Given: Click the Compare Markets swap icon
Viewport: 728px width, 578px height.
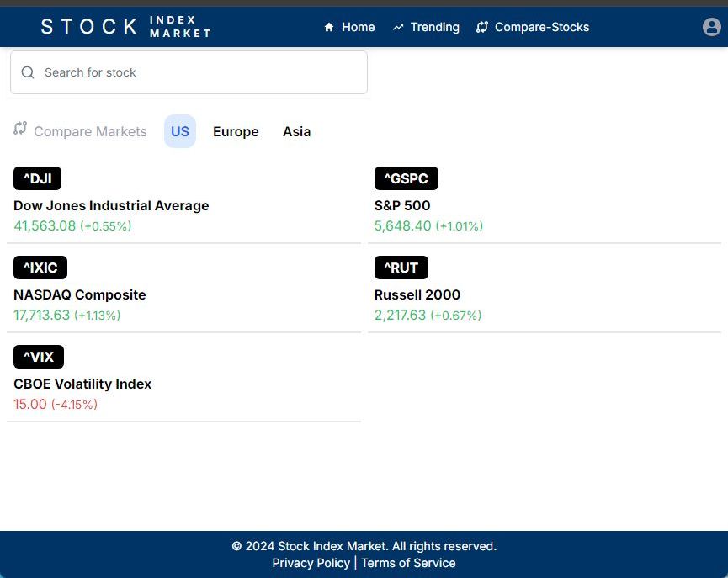Looking at the screenshot, I should pos(20,128).
